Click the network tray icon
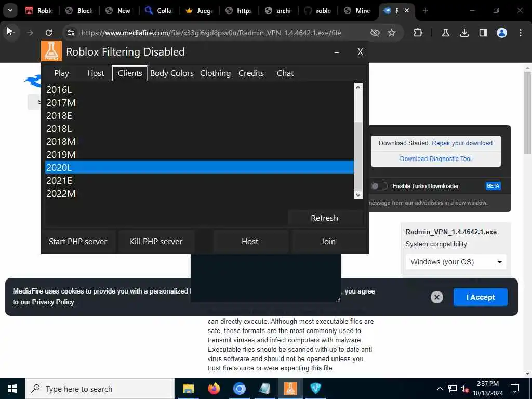 pyautogui.click(x=453, y=389)
